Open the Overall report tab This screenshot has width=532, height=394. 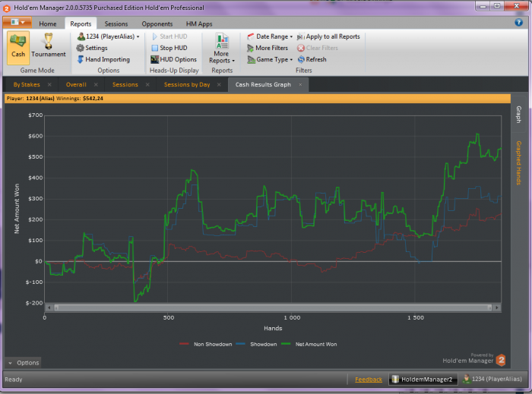(76, 85)
